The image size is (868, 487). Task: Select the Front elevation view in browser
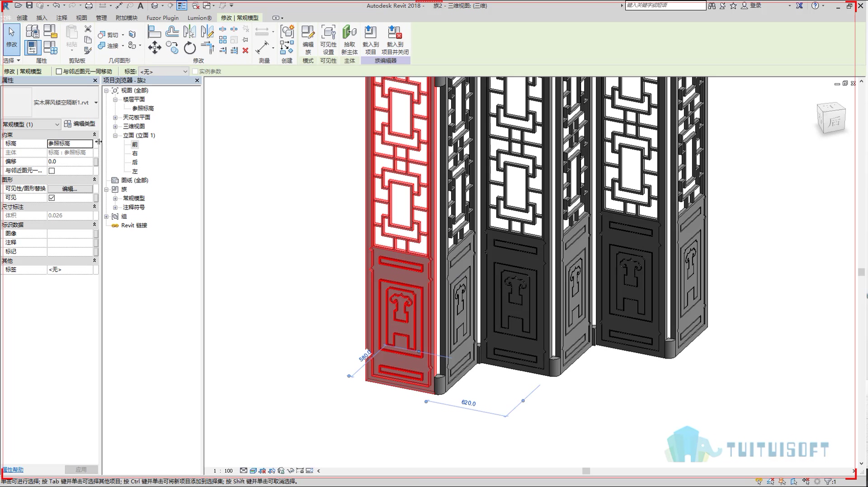point(135,145)
